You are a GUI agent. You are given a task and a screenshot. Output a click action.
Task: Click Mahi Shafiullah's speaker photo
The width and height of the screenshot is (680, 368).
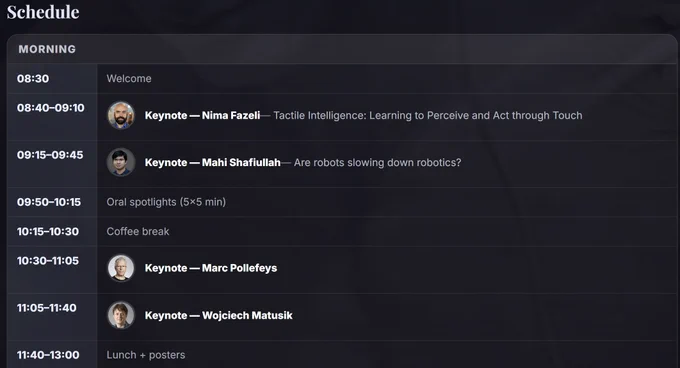click(x=121, y=163)
